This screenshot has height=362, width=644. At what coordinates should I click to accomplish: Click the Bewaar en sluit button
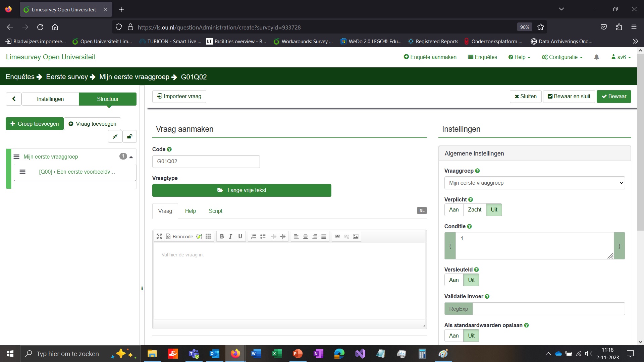(569, 97)
